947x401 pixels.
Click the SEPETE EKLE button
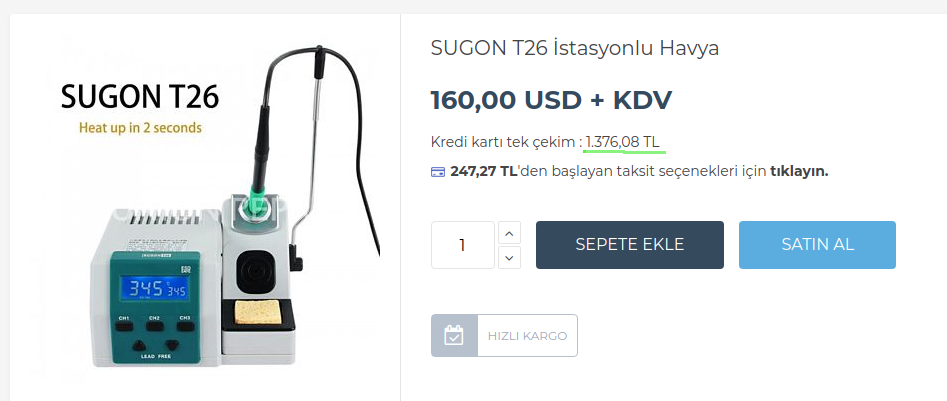coord(629,245)
